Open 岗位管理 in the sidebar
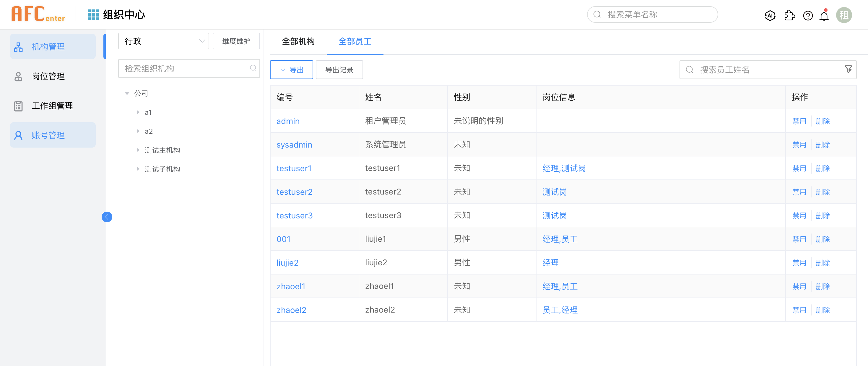Image resolution: width=868 pixels, height=366 pixels. [x=48, y=76]
